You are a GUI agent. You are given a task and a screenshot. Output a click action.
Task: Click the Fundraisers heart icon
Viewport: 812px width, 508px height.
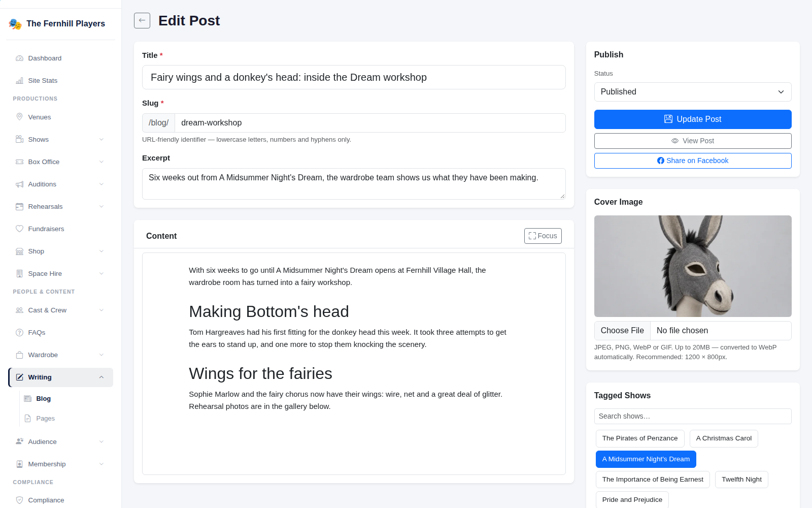[19, 229]
